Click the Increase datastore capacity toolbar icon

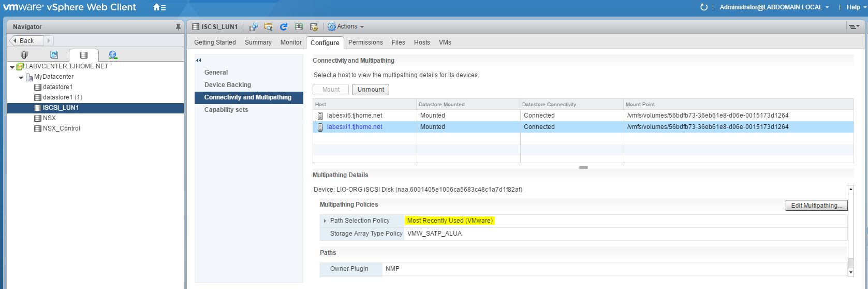299,26
